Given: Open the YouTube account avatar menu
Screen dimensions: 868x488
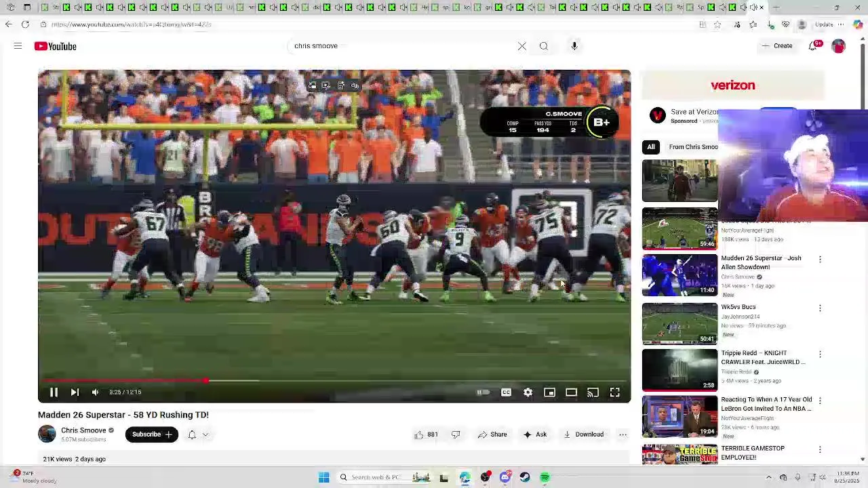Looking at the screenshot, I should [x=839, y=46].
